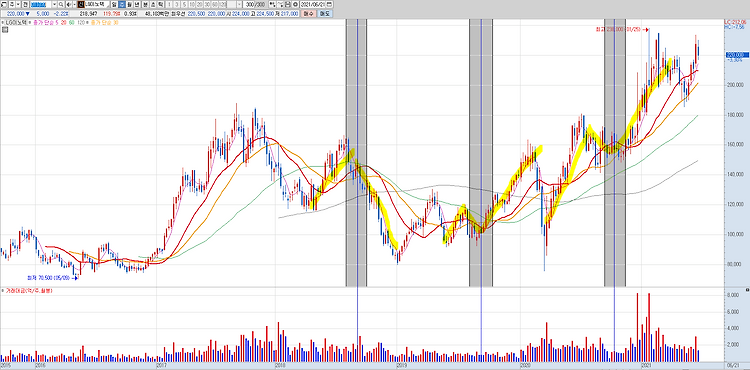The image size is (750, 370).
Task: Select the '60' interval button
Action: coord(215,4)
